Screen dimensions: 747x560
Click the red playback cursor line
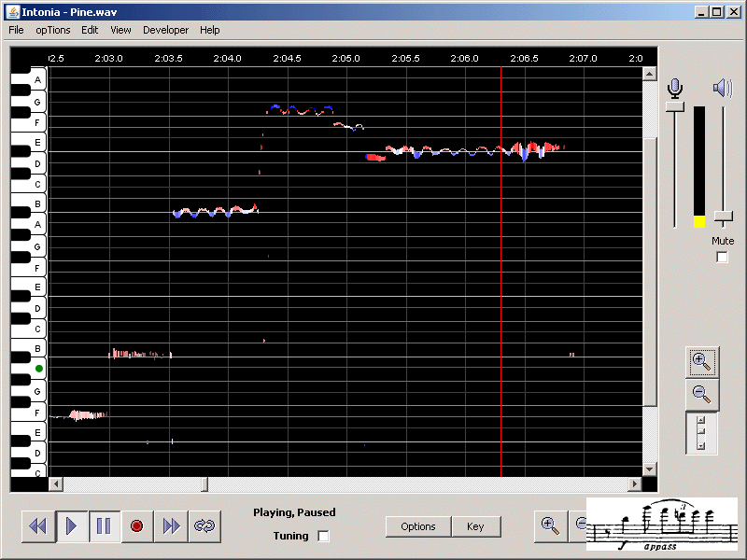(x=500, y=272)
